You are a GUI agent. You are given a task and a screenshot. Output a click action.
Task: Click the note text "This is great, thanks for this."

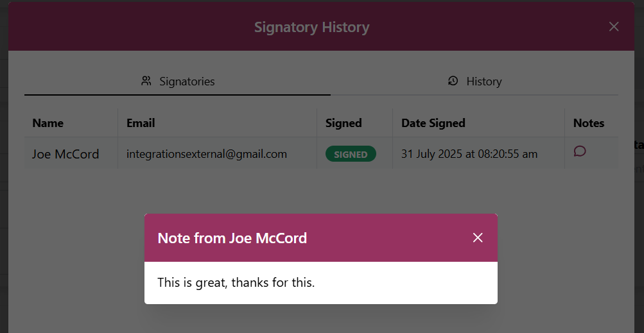coord(236,282)
